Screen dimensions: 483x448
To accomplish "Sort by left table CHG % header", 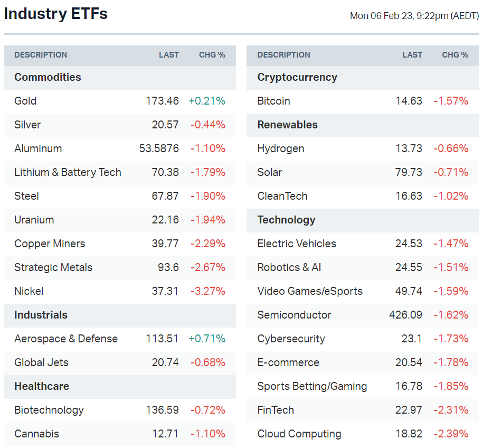I will coord(212,55).
